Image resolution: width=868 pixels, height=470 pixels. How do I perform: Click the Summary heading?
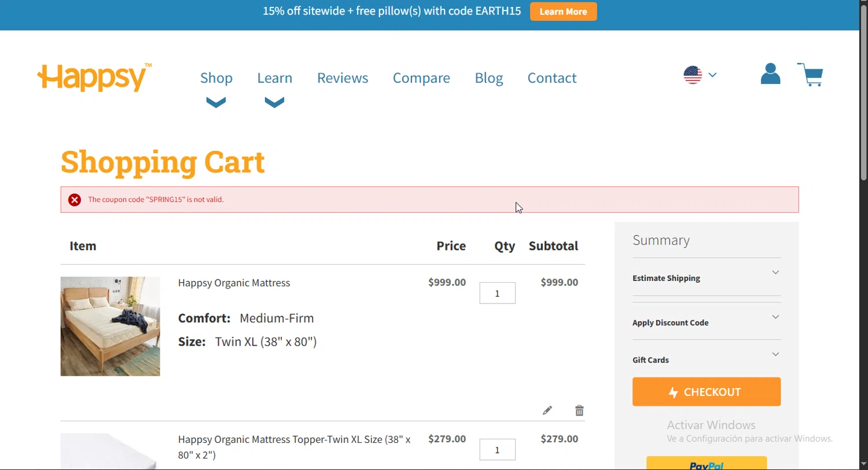click(661, 240)
